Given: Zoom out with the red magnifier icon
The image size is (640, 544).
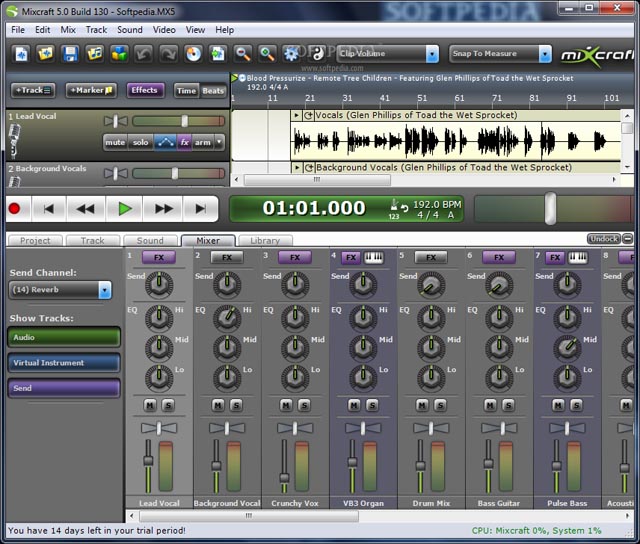Looking at the screenshot, I should click(x=242, y=53).
